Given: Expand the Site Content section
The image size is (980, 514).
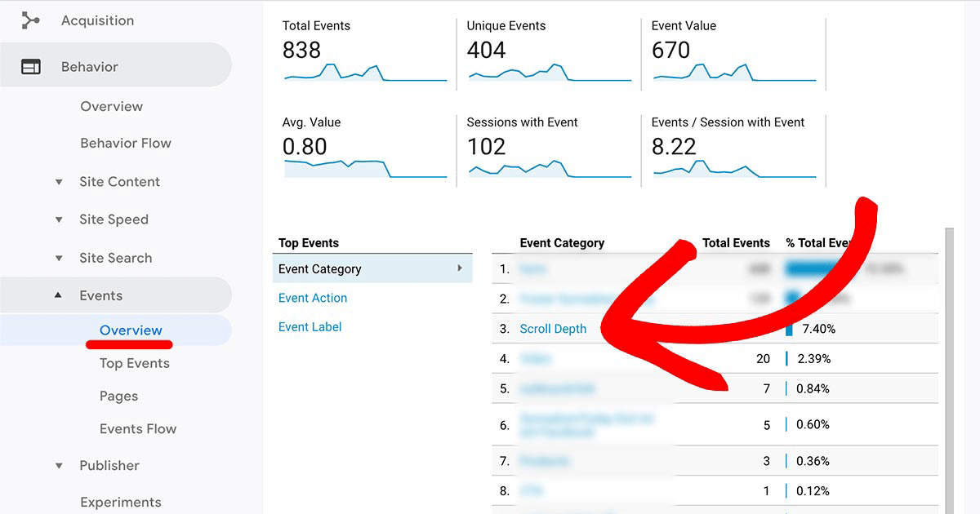Looking at the screenshot, I should (58, 181).
